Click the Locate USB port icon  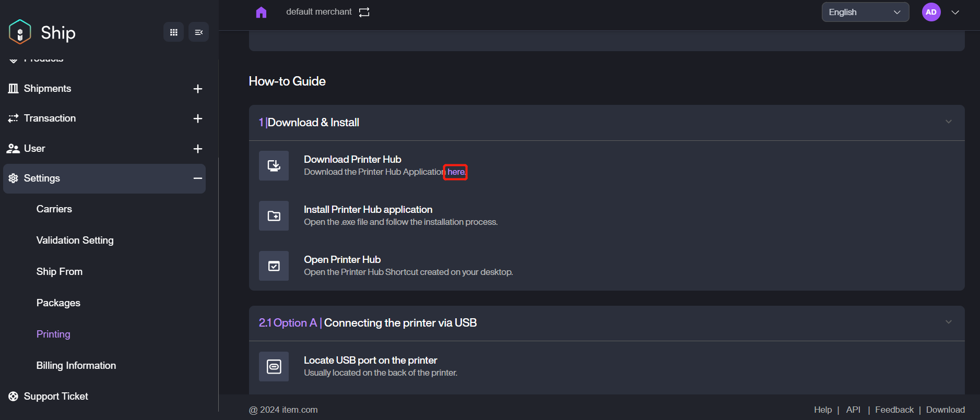274,367
